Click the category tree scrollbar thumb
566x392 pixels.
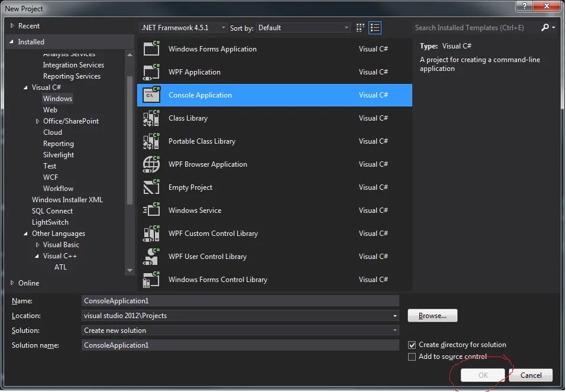click(x=130, y=140)
